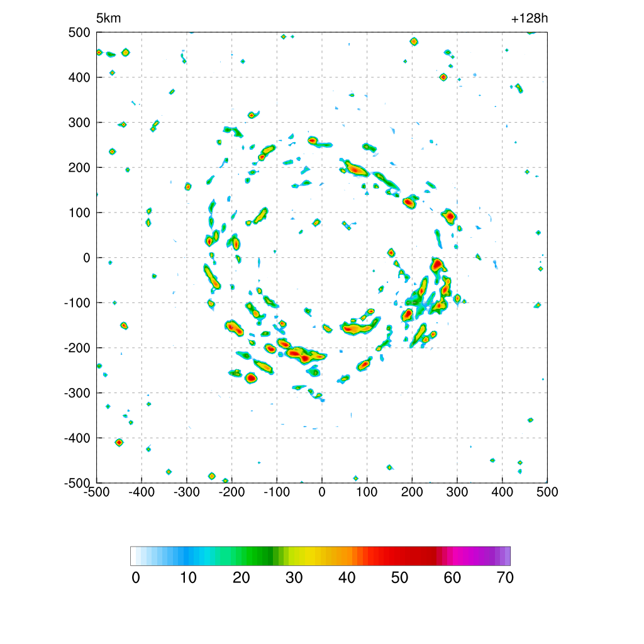Pick the colorbar value label 60

tap(452, 578)
